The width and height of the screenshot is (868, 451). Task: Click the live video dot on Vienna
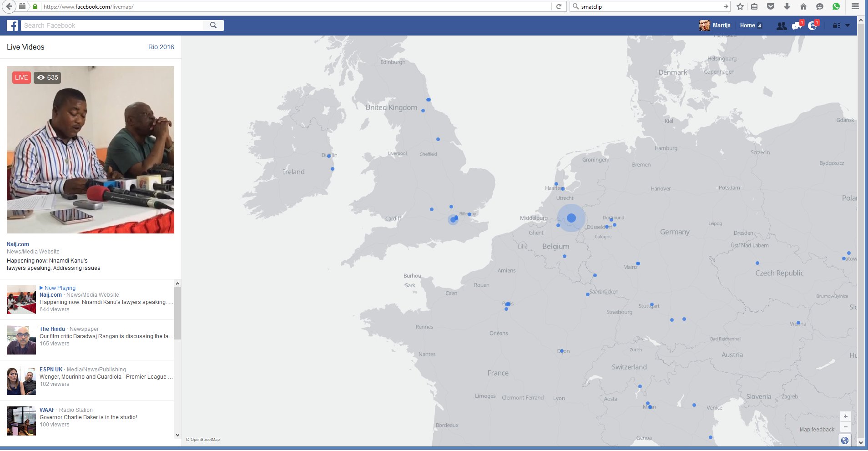coord(798,323)
